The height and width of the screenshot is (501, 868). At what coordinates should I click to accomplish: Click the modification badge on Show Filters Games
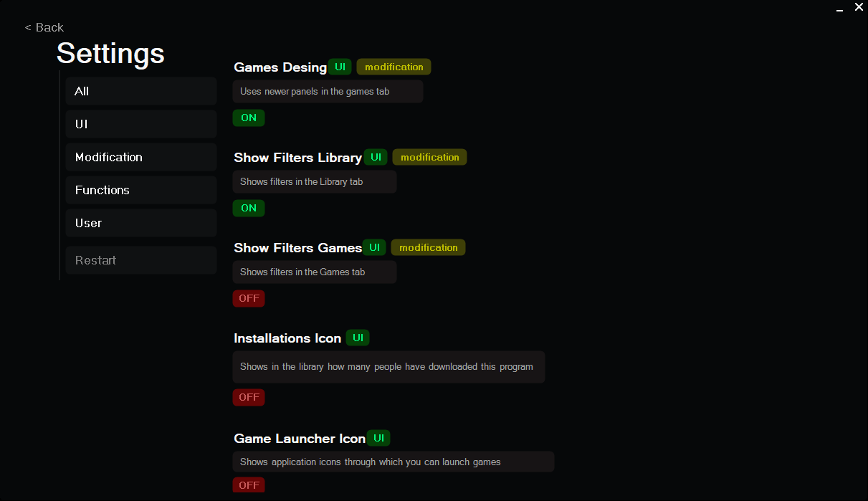click(428, 247)
